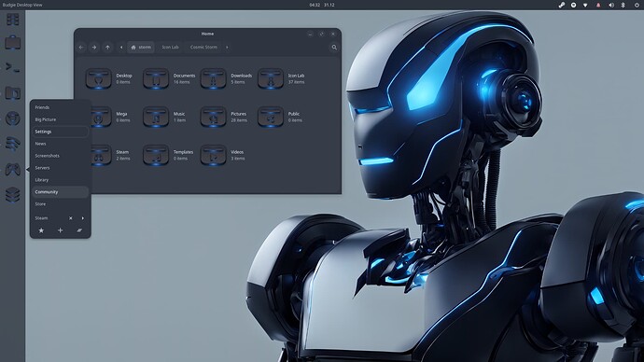Choose Library in the Steam menu

pyautogui.click(x=60, y=180)
